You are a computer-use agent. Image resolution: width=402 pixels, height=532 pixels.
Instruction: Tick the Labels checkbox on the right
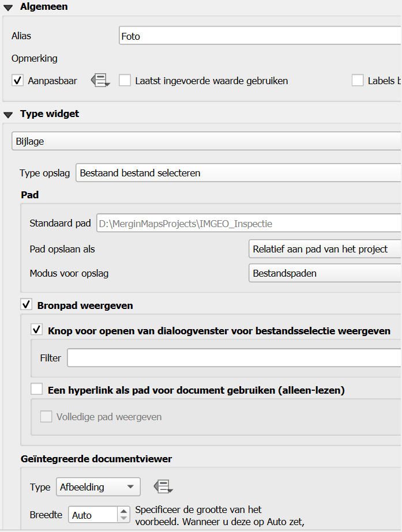click(358, 81)
